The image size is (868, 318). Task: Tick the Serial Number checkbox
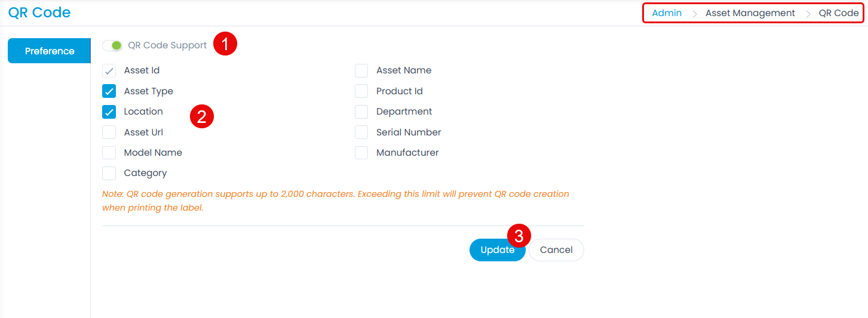pyautogui.click(x=361, y=132)
